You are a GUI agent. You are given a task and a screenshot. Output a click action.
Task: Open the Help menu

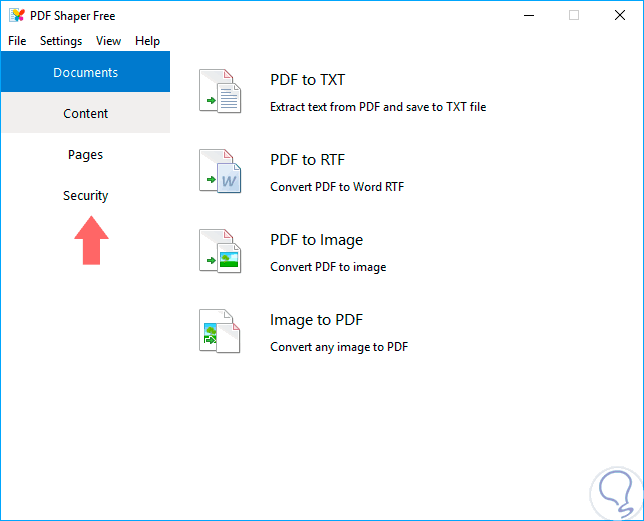tap(147, 41)
